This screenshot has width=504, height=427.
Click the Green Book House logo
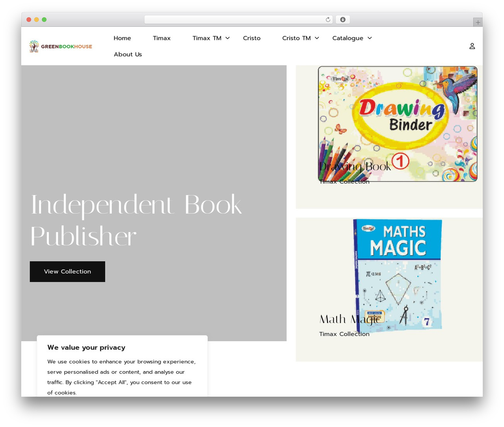[61, 46]
